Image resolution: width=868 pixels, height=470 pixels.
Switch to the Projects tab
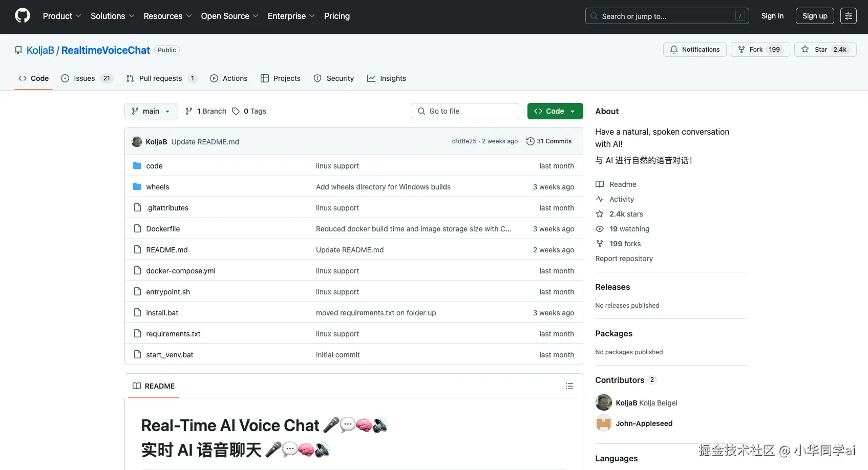(281, 78)
